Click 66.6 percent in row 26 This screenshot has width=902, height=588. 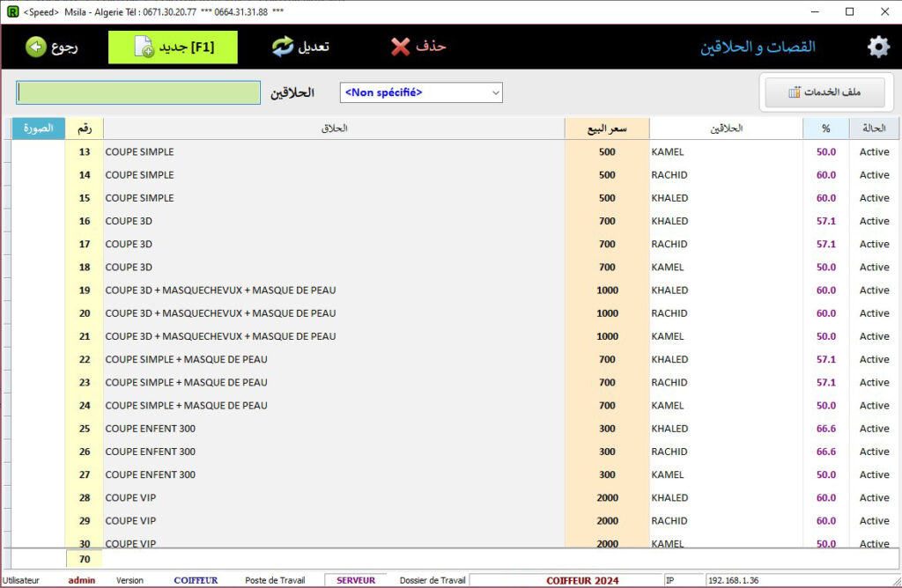point(826,452)
